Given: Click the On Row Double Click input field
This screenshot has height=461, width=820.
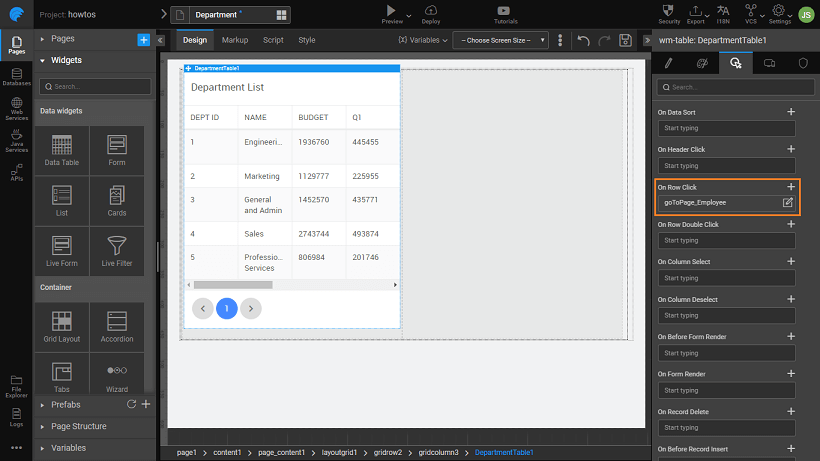Looking at the screenshot, I should pyautogui.click(x=725, y=240).
